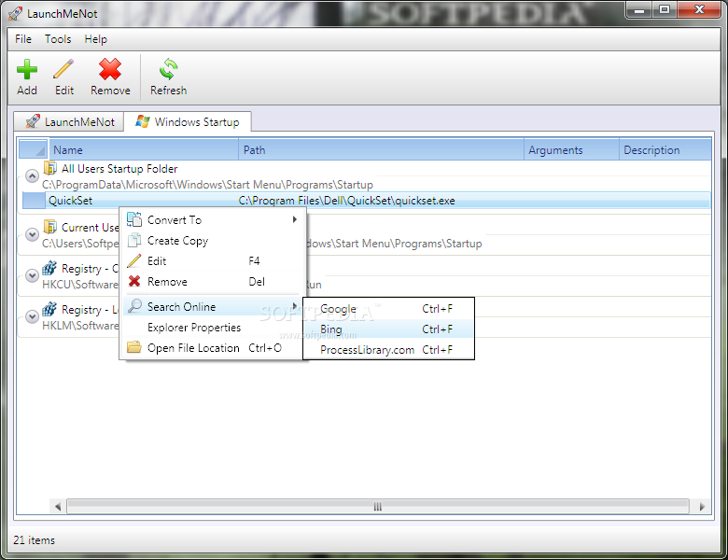
Task: Click the magnifier icon beside Search Online
Action: point(134,306)
